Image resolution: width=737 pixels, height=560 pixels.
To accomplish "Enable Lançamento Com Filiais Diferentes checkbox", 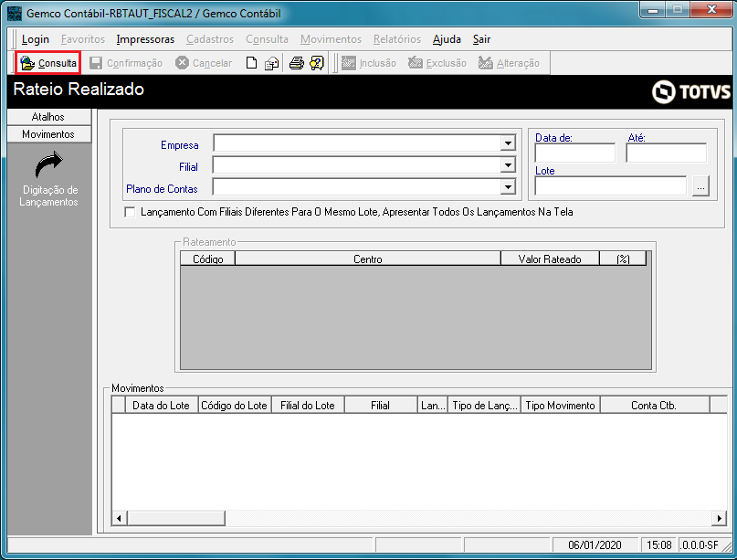I will tap(130, 212).
